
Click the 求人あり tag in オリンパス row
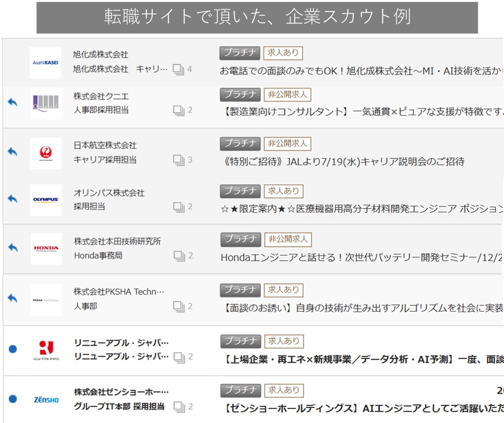coord(283,191)
